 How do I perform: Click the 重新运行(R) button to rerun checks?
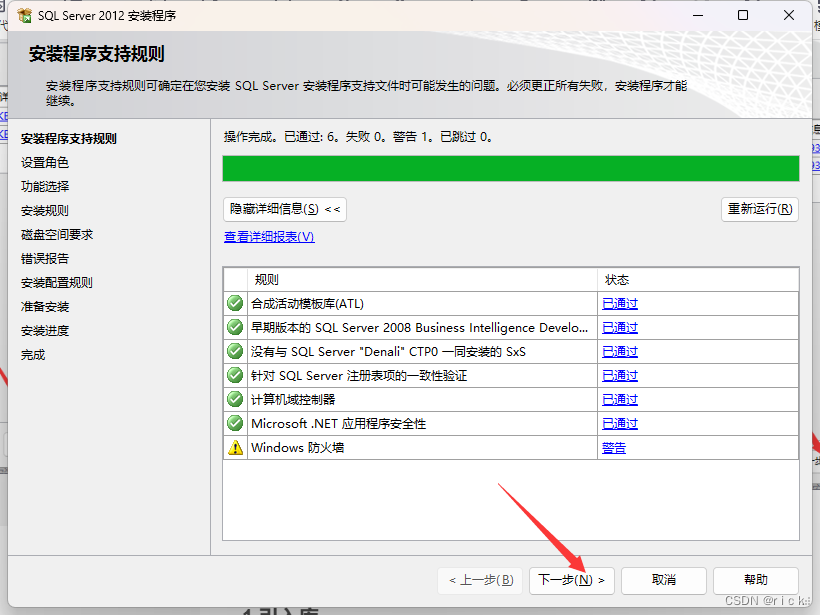click(x=758, y=209)
